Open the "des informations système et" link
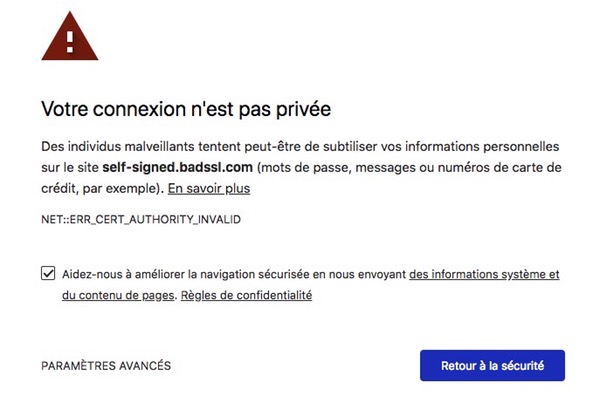This screenshot has width=600, height=417. (484, 273)
